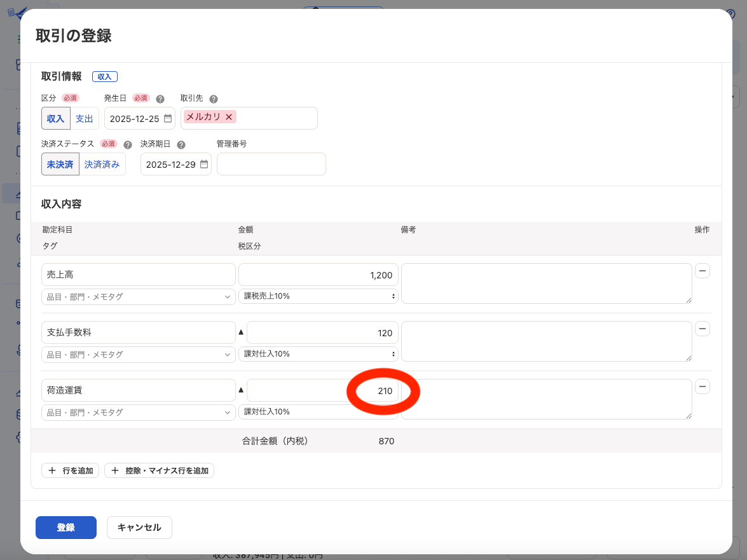The height and width of the screenshot is (560, 747).
Task: Set payment status to 決済済み
Action: [102, 165]
